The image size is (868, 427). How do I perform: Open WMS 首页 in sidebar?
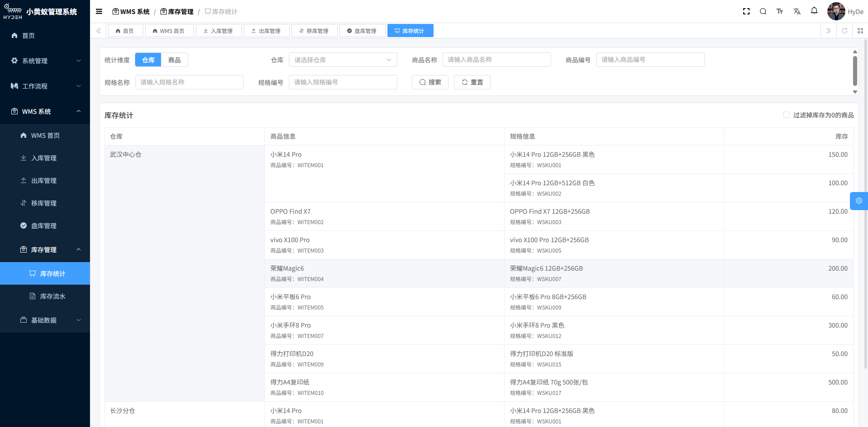tap(45, 136)
